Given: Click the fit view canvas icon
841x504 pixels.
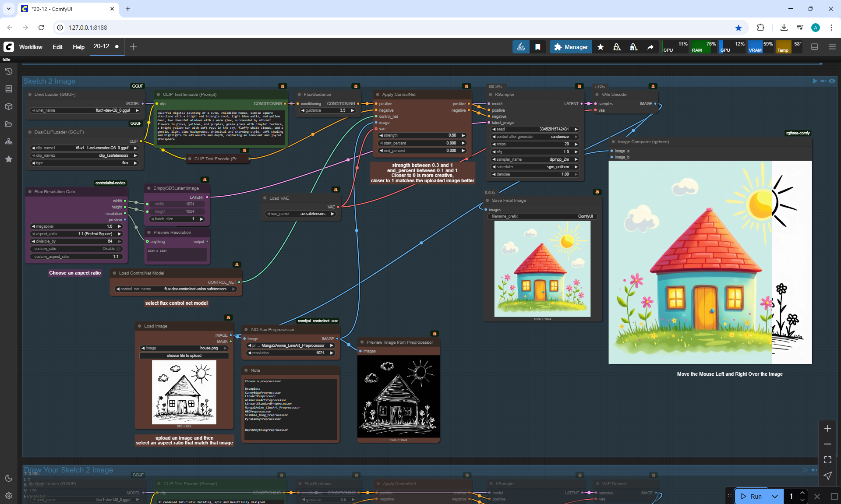Looking at the screenshot, I should [x=827, y=460].
